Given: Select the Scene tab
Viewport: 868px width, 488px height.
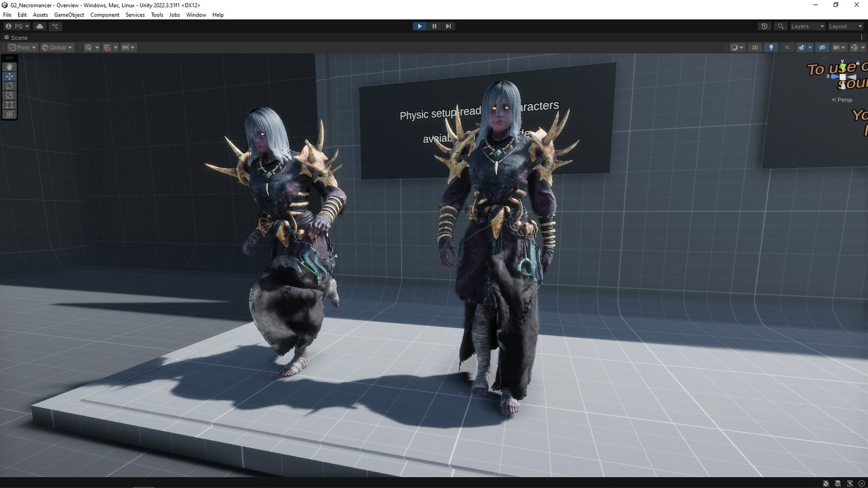Looking at the screenshot, I should [x=16, y=37].
